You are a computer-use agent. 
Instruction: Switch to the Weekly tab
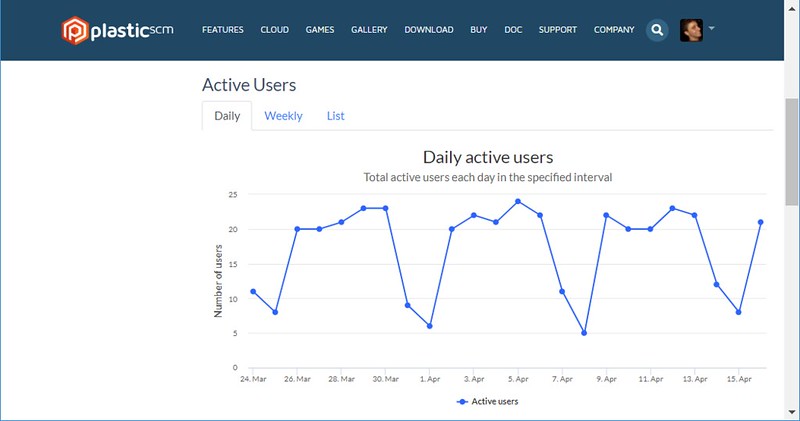coord(283,116)
